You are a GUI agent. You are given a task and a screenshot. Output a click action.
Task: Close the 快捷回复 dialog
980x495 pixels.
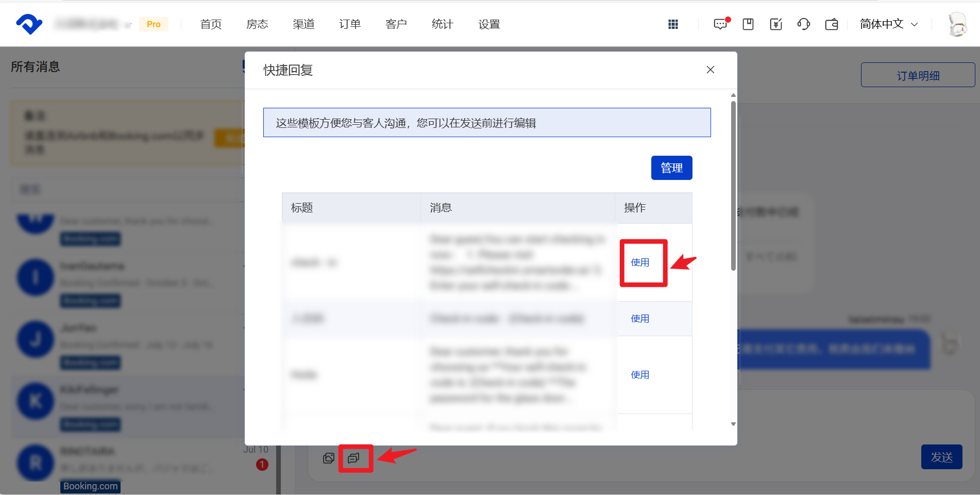[x=710, y=70]
